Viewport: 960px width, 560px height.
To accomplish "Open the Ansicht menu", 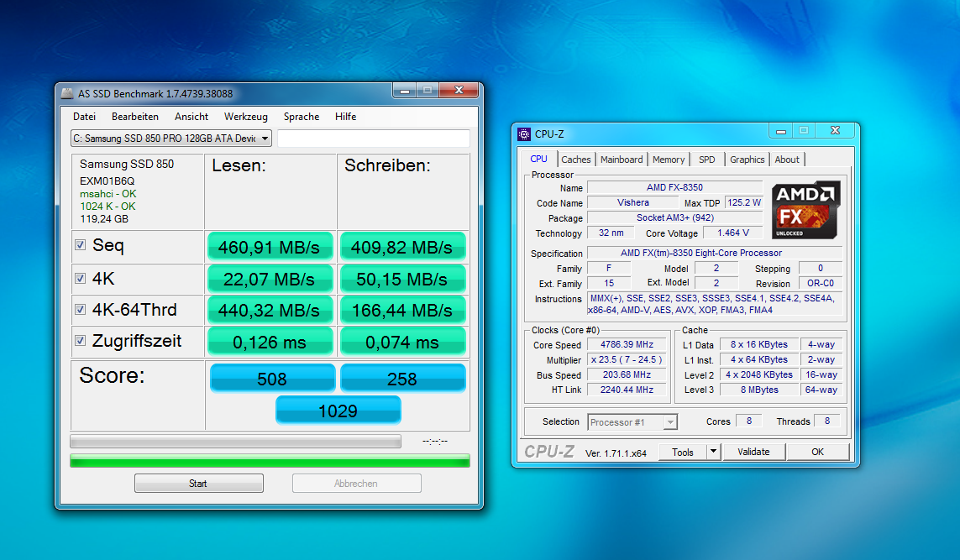I will (191, 117).
